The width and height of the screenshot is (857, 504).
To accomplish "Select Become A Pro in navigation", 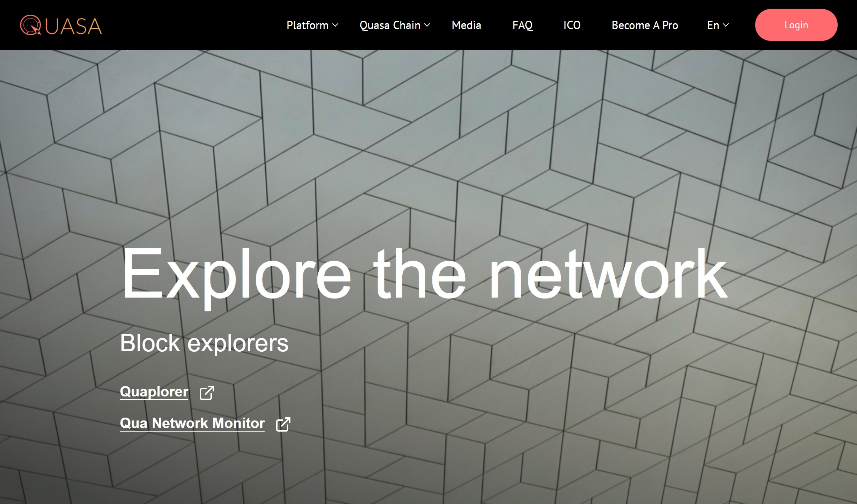I will click(644, 25).
